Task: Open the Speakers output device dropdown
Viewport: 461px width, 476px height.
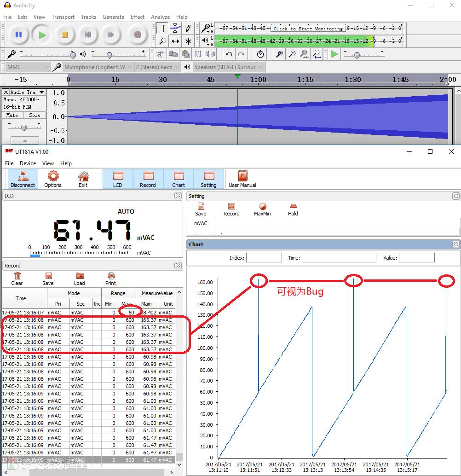Action: (x=228, y=67)
